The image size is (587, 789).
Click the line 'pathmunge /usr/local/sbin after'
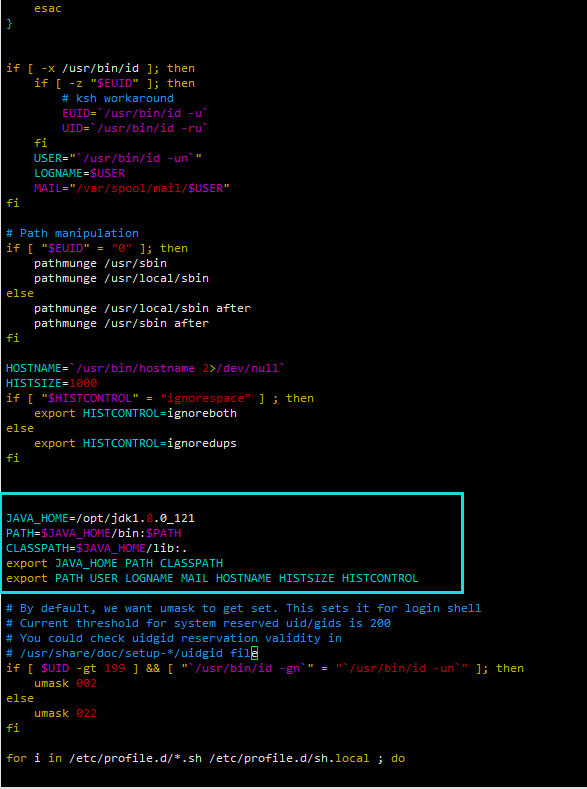142,308
